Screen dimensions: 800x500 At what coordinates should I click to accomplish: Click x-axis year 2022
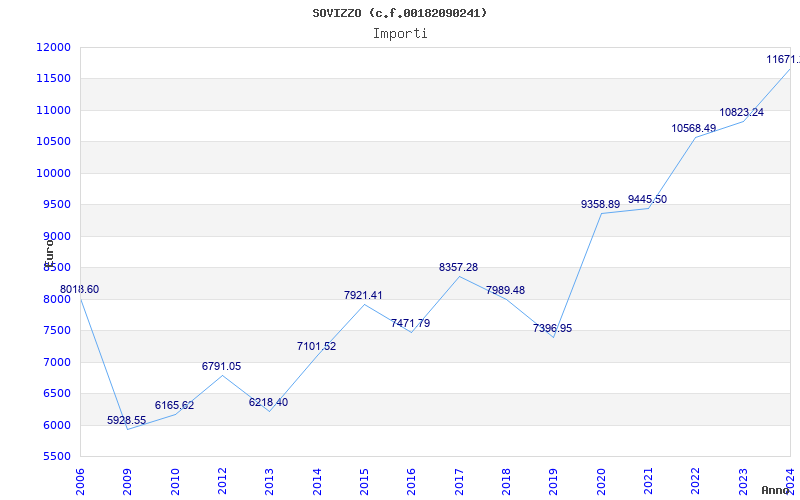pyautogui.click(x=695, y=482)
